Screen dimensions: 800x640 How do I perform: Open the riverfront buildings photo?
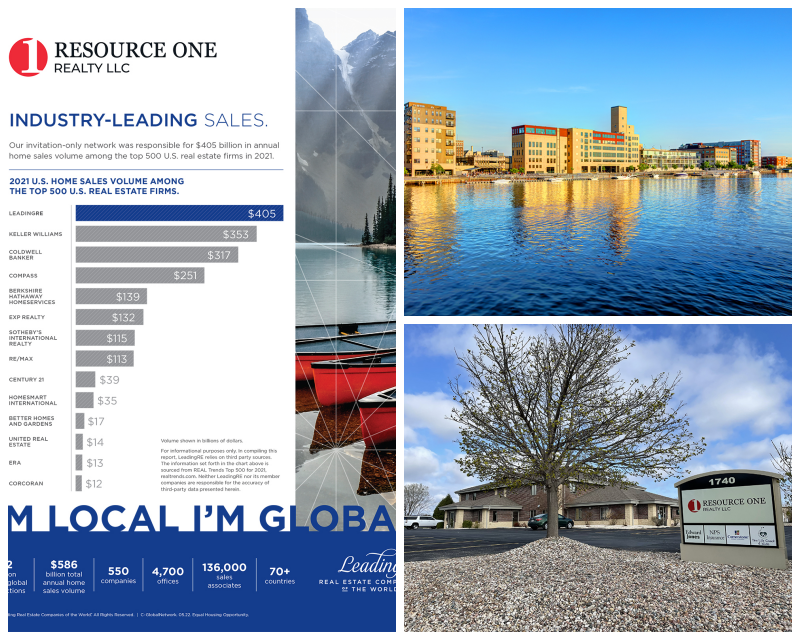pos(598,162)
